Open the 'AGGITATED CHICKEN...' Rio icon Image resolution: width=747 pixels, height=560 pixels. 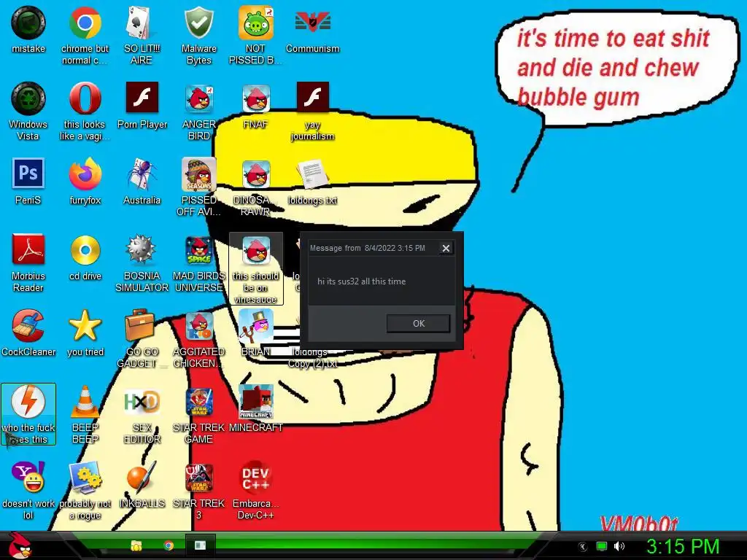[x=198, y=338]
